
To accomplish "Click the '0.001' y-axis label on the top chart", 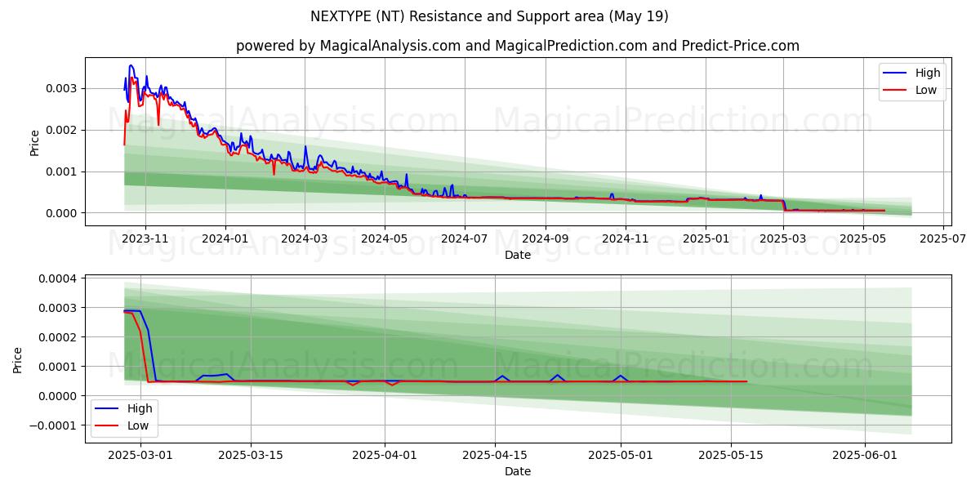I will point(62,171).
